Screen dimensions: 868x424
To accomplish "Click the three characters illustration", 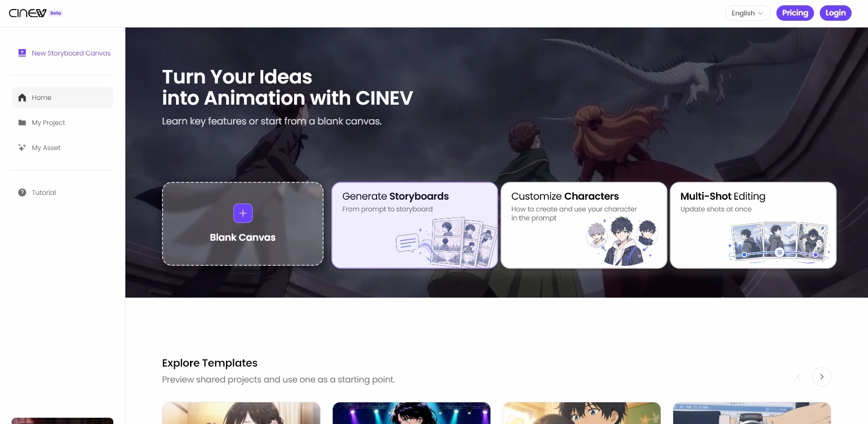I will 622,240.
